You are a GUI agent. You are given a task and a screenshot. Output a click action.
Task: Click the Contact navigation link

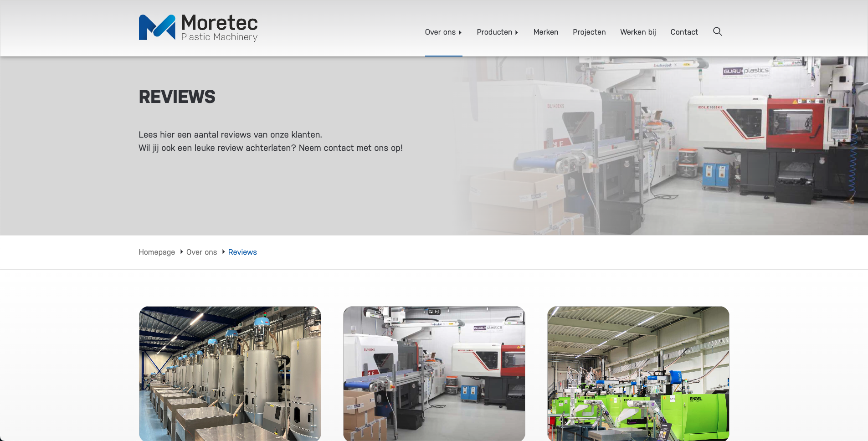tap(683, 32)
